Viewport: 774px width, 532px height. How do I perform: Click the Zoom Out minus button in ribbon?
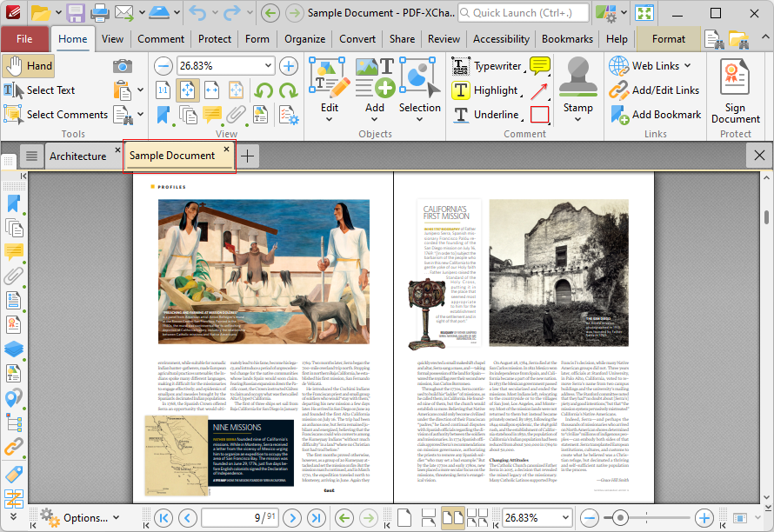(163, 66)
